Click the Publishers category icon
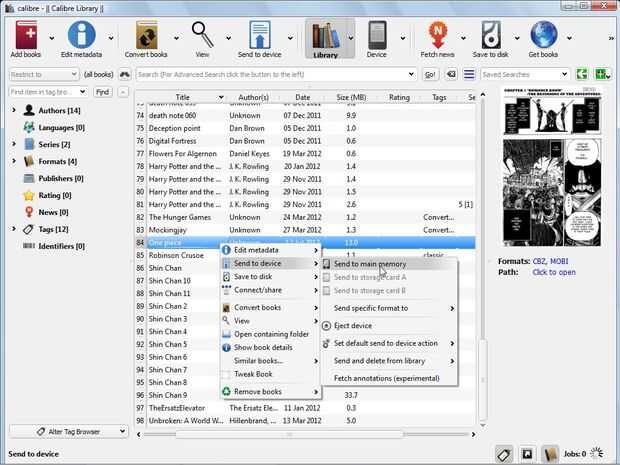 29,178
